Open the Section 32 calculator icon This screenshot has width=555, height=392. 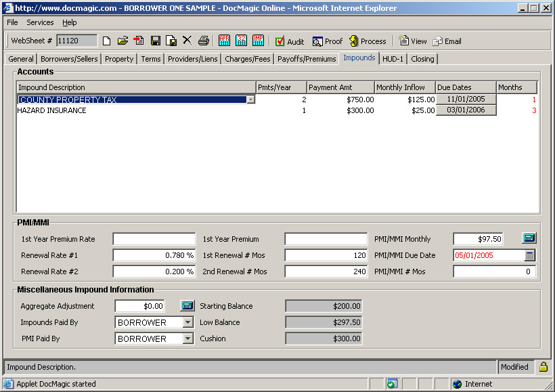point(241,41)
